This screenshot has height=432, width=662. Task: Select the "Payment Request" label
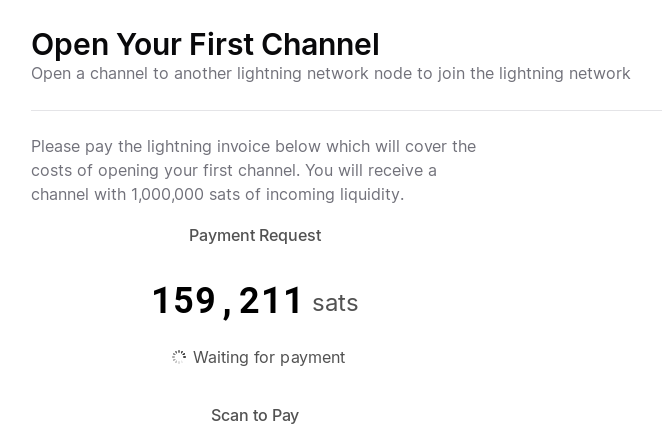click(x=255, y=235)
